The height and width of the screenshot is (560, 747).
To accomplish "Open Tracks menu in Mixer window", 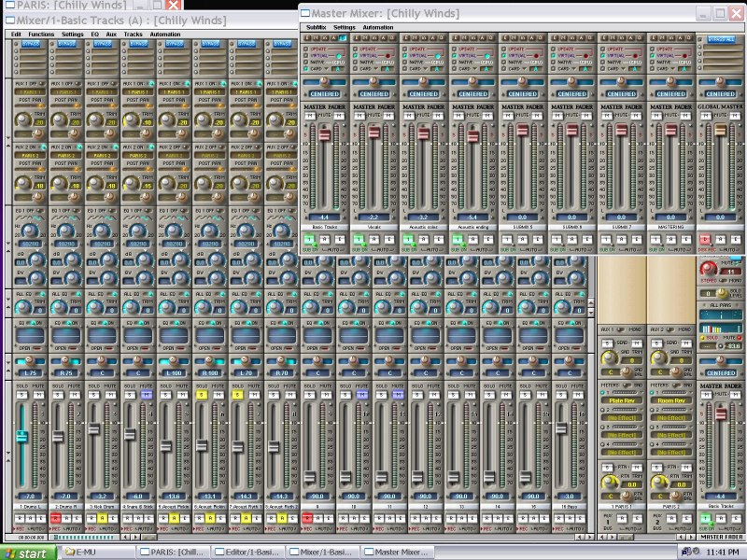I will coord(133,35).
